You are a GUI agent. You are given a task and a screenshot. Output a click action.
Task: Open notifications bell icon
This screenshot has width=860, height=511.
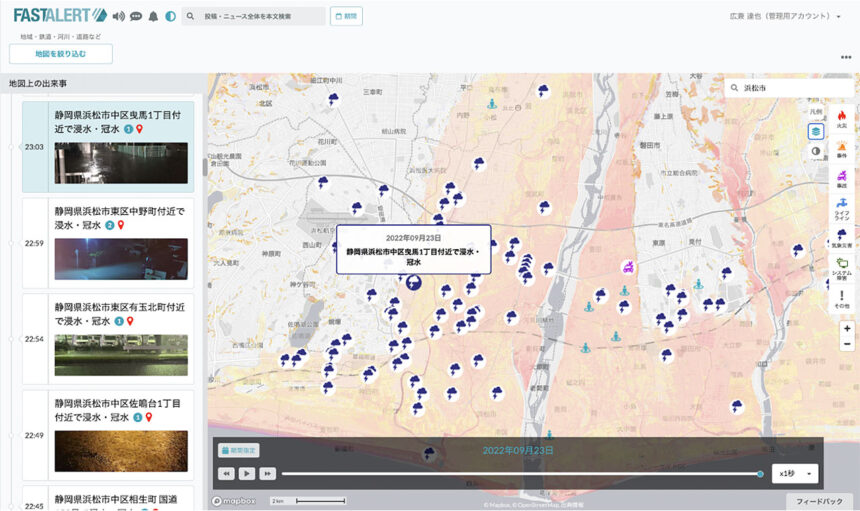pos(153,16)
